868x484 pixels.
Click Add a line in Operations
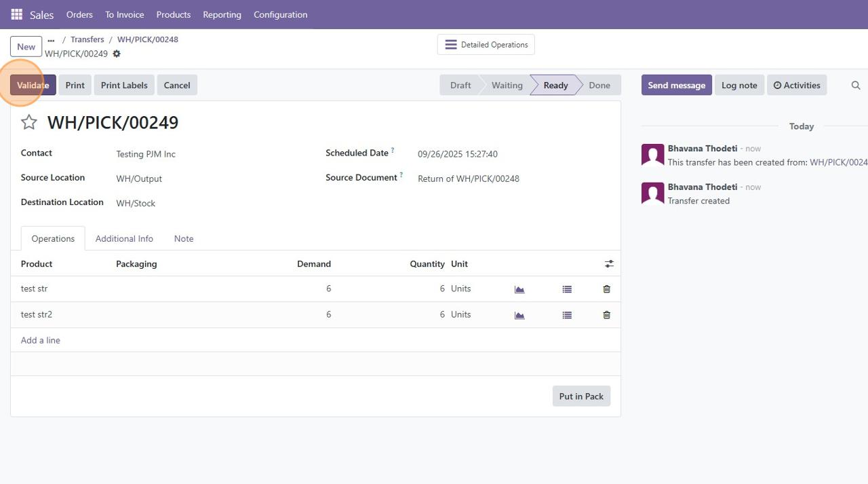tap(41, 340)
